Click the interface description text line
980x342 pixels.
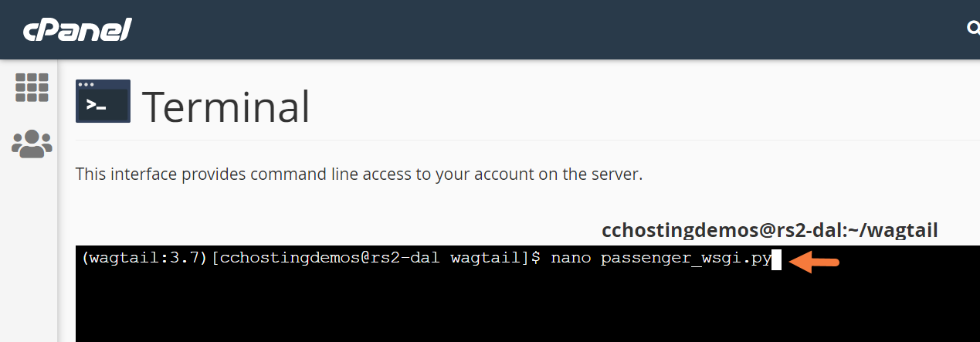pyautogui.click(x=358, y=174)
